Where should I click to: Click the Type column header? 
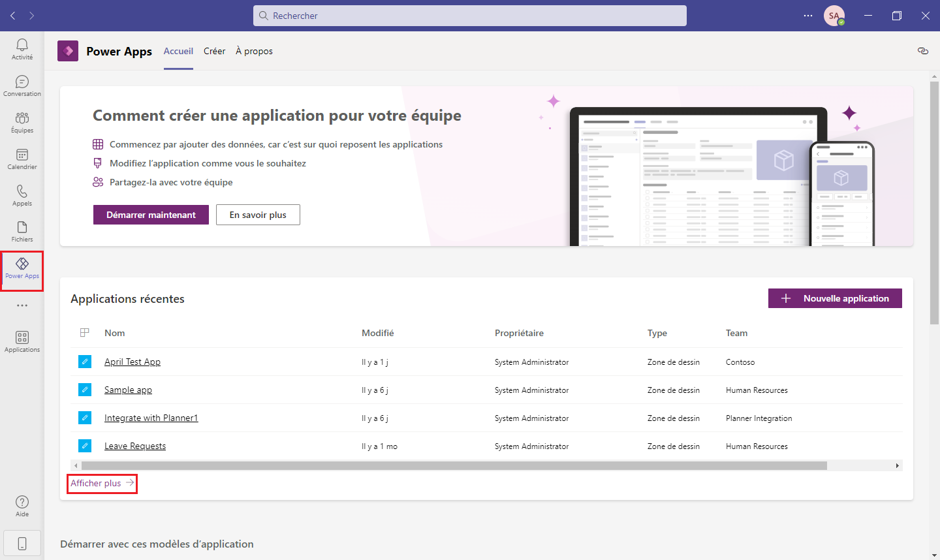pyautogui.click(x=657, y=333)
